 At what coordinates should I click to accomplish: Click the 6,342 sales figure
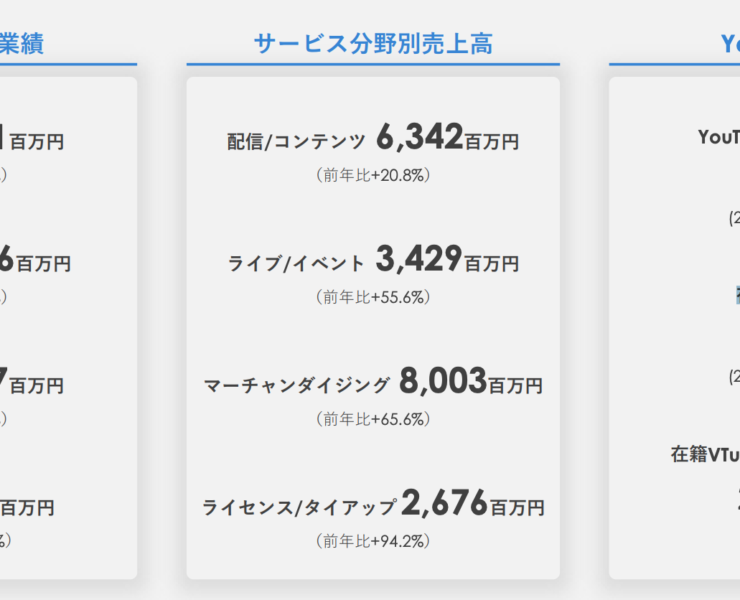[x=420, y=137]
